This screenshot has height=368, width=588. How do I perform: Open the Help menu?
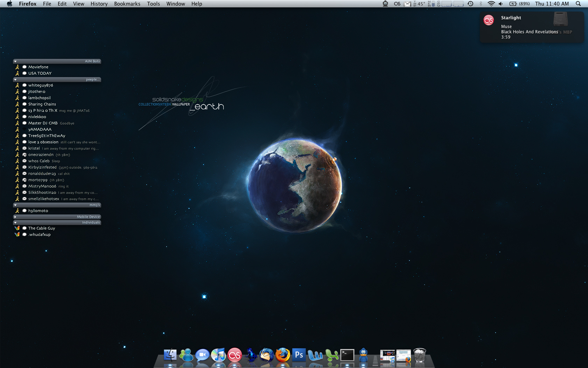197,4
